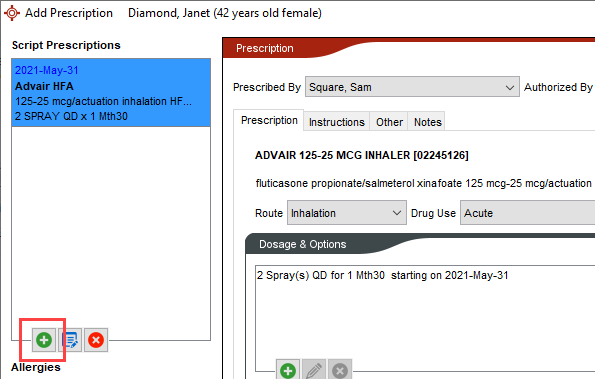Click the 125-25 mcg/actuation inhalation line

click(103, 101)
